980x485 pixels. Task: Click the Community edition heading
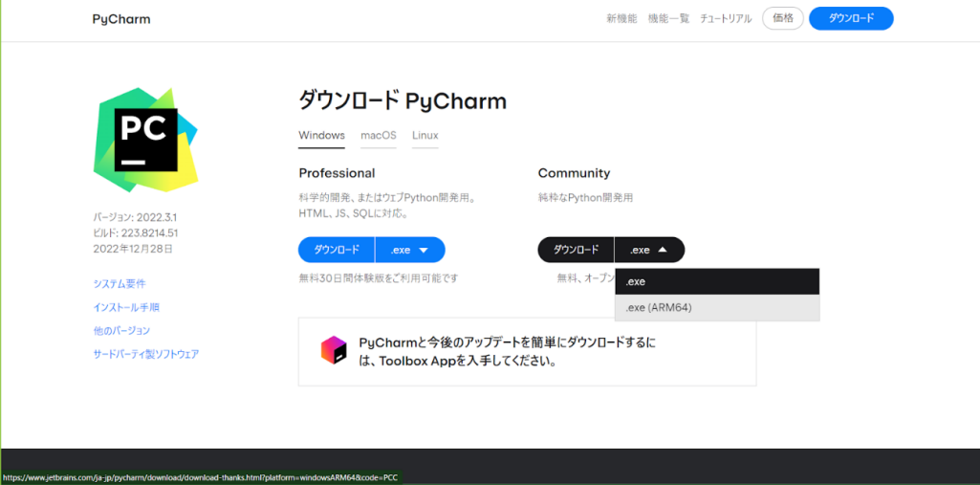pos(574,173)
